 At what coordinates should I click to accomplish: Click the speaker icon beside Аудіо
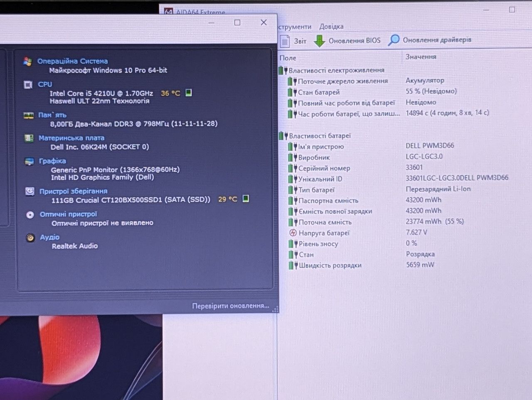[x=30, y=238]
